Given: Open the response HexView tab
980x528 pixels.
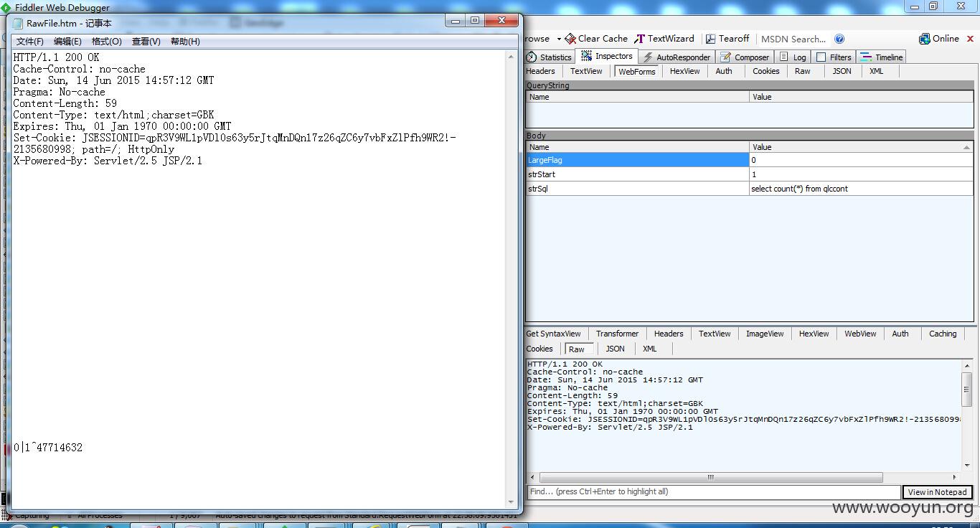Looking at the screenshot, I should click(814, 334).
